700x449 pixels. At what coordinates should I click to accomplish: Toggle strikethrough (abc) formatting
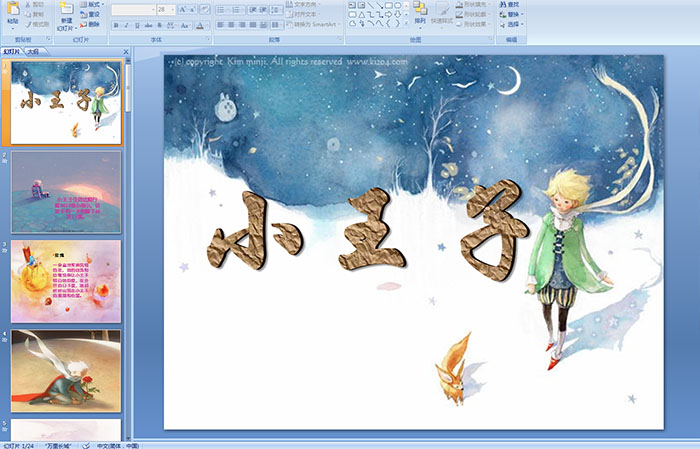pyautogui.click(x=148, y=25)
